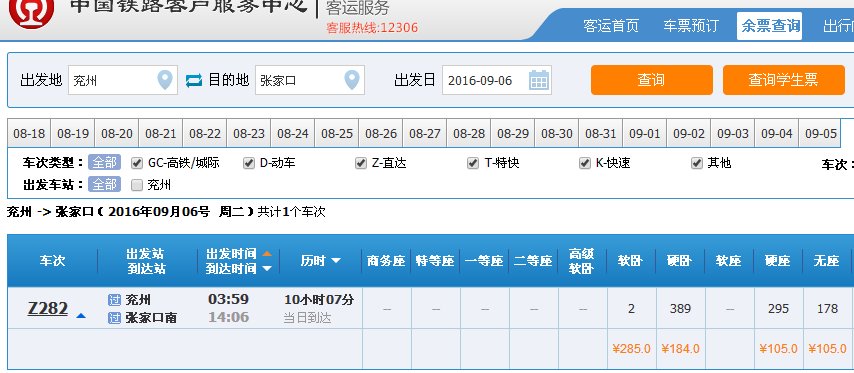The width and height of the screenshot is (854, 373).
Task: Swap departure and destination stations
Action: tap(193, 81)
